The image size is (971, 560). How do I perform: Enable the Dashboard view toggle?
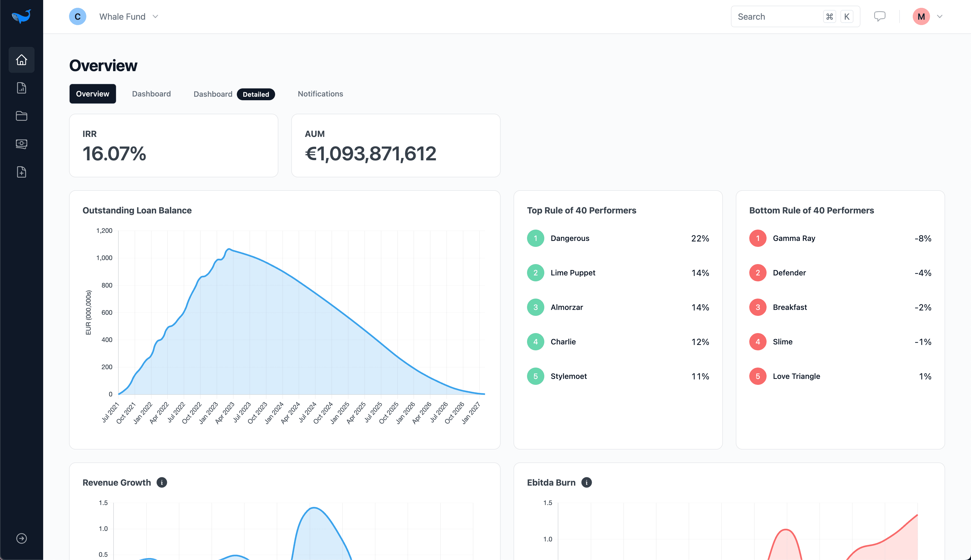[x=151, y=93]
